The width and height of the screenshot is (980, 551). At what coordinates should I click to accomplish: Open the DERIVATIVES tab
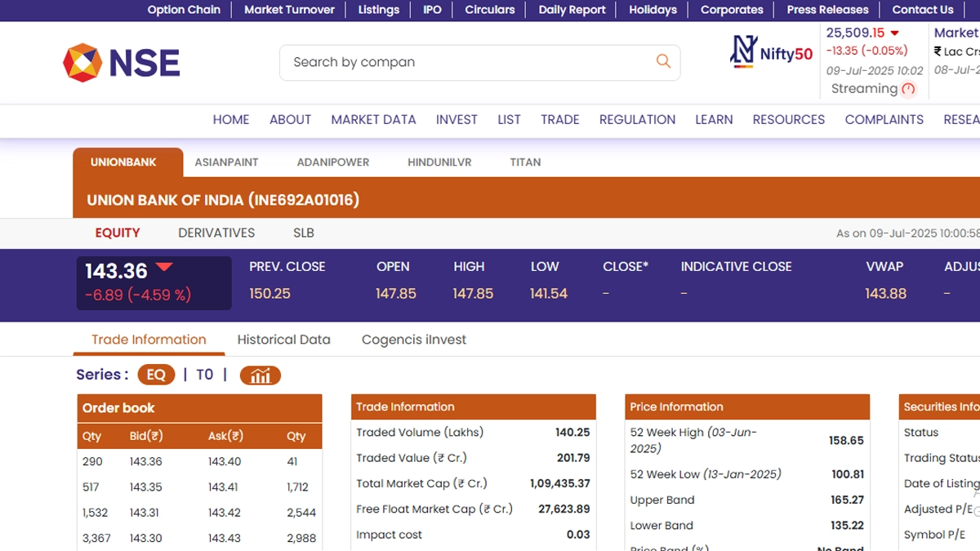(216, 233)
